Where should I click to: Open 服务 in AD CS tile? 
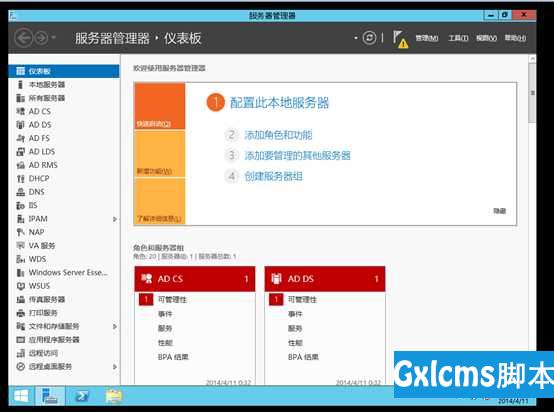[x=165, y=328]
